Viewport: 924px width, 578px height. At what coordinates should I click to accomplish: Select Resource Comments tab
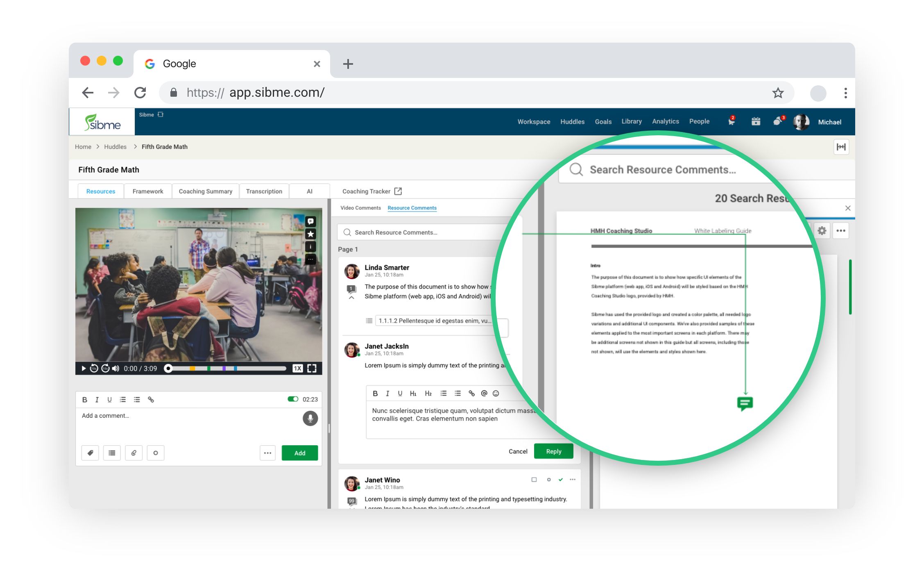click(412, 208)
